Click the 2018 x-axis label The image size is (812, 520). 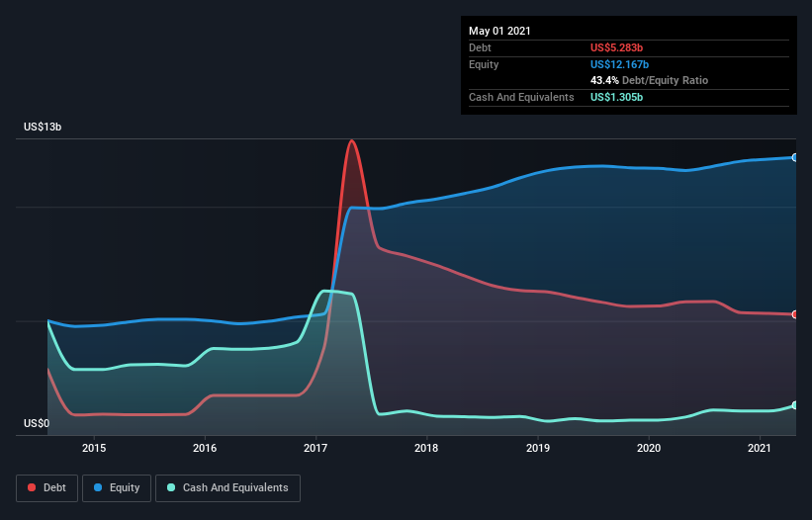point(426,448)
